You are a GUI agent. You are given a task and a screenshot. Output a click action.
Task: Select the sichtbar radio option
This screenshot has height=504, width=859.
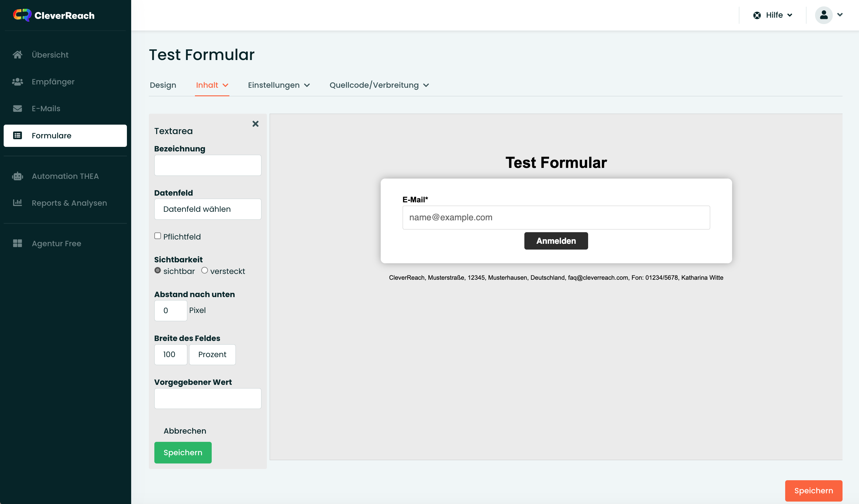point(157,270)
